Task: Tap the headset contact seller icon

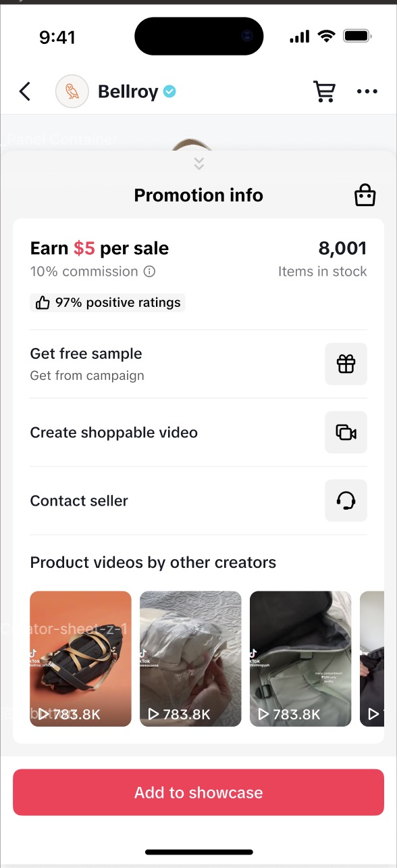Action: click(346, 500)
